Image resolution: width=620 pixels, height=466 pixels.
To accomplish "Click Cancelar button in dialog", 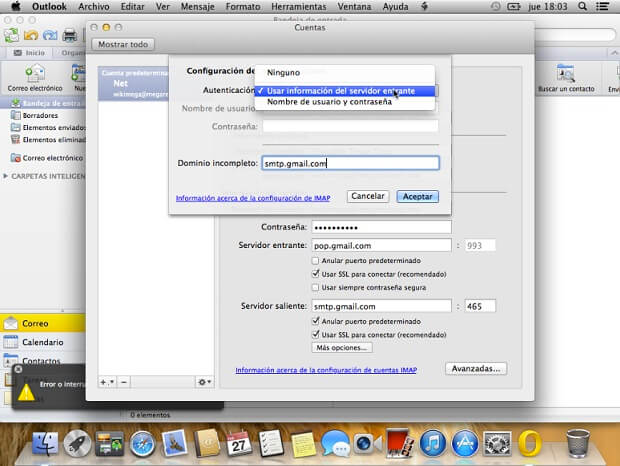I will pos(368,196).
